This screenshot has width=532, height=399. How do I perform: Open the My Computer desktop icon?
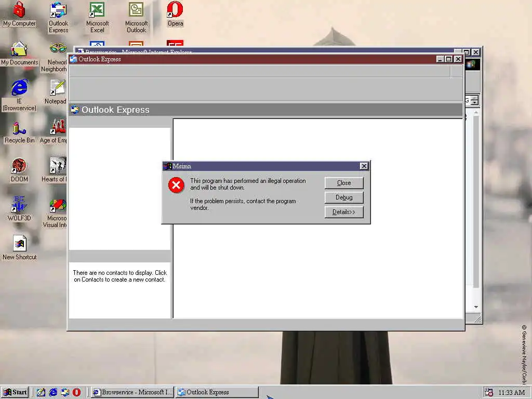click(19, 14)
